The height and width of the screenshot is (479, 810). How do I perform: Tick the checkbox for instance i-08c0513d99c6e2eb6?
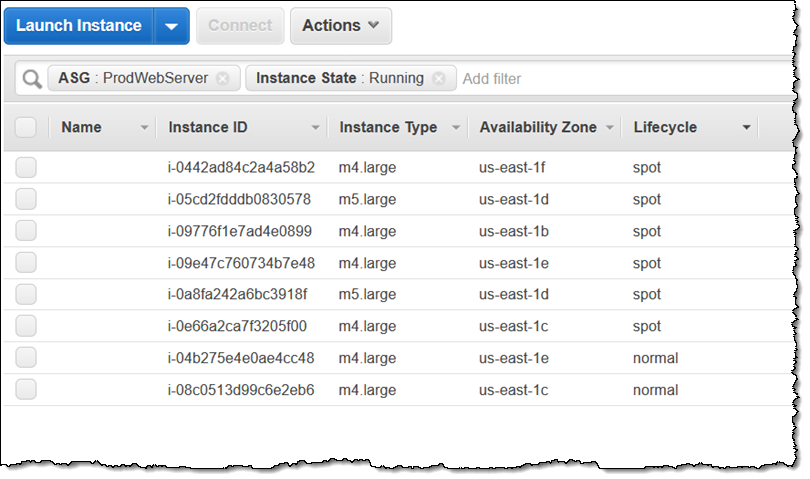click(x=26, y=389)
